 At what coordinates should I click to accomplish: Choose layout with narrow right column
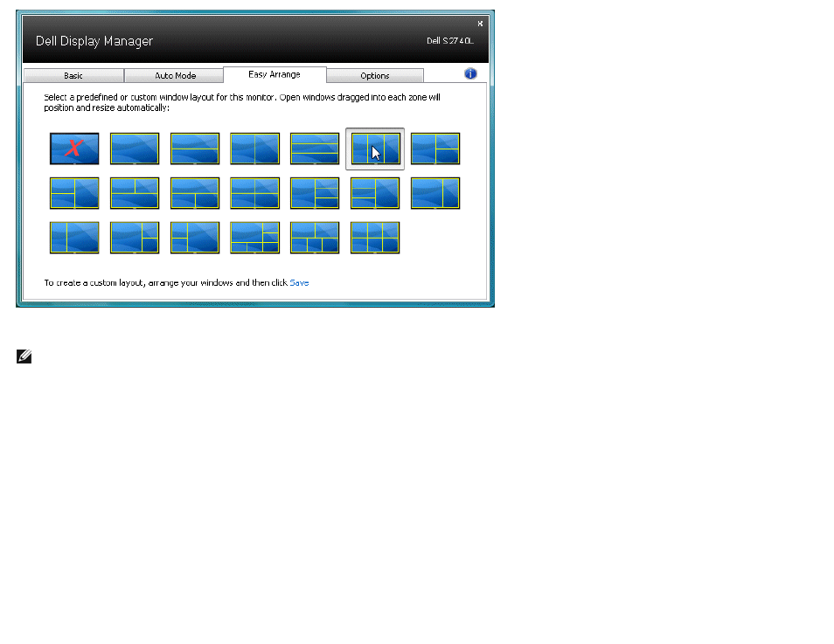435,193
